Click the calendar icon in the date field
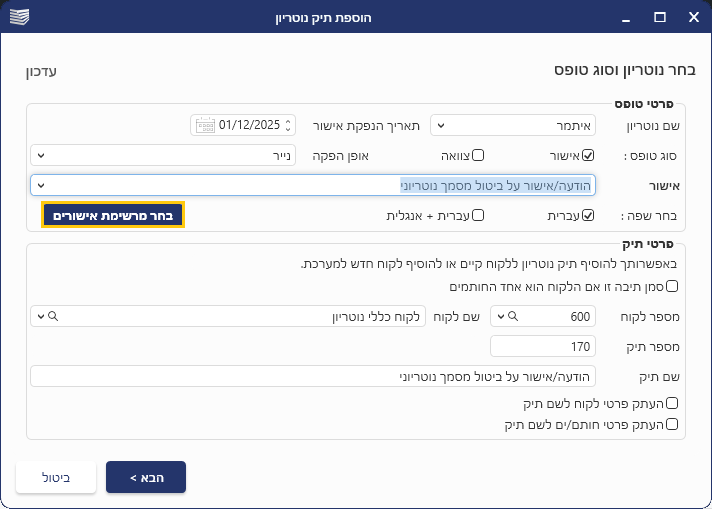712x509 pixels. click(x=205, y=125)
